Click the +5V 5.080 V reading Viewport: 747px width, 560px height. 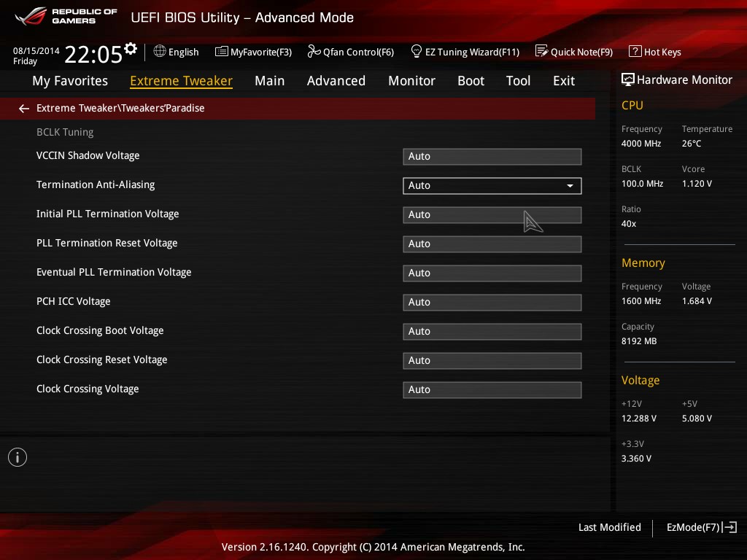click(x=697, y=418)
